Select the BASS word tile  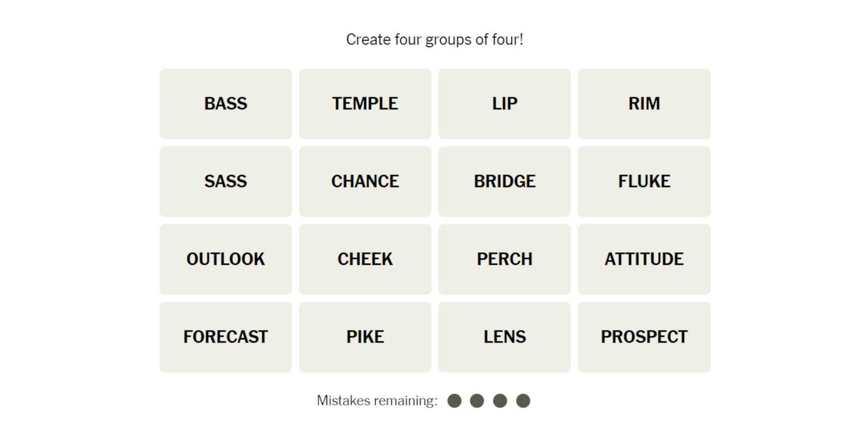tap(226, 104)
